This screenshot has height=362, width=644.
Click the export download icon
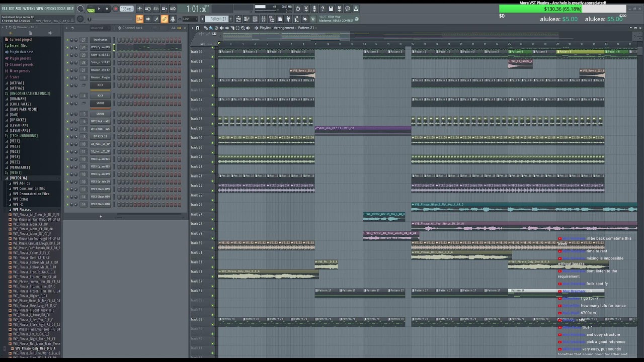(x=356, y=9)
